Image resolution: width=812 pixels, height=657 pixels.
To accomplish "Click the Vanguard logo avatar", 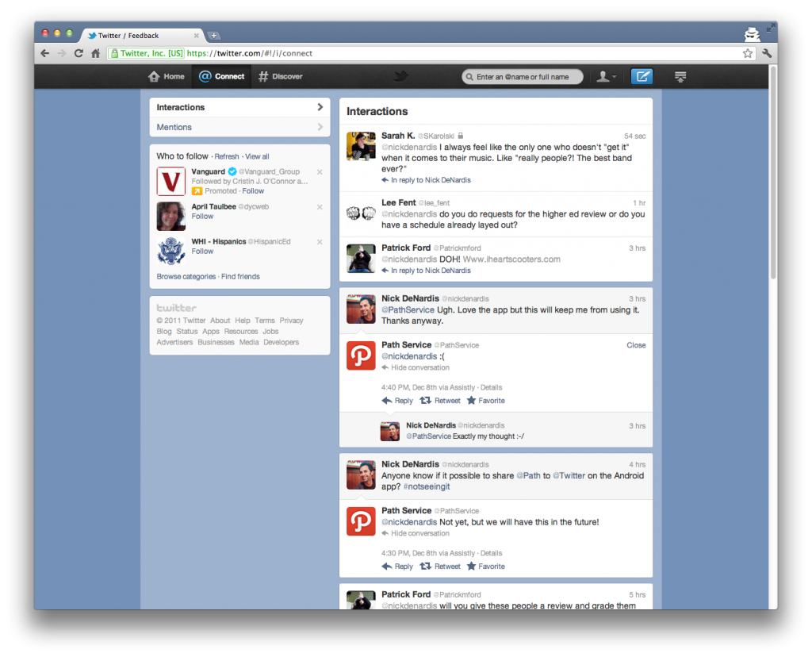I will [x=171, y=182].
